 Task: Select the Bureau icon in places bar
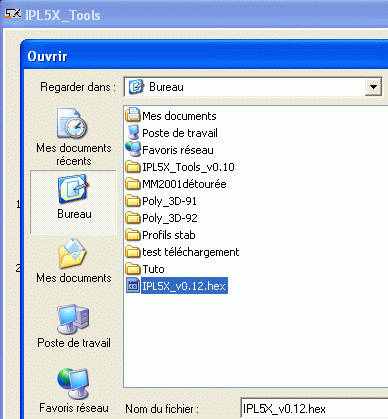[x=73, y=189]
